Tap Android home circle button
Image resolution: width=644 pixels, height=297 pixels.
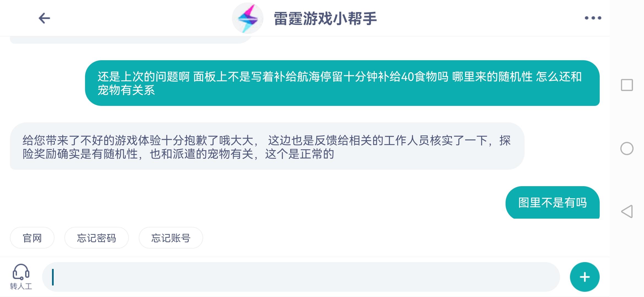(627, 148)
